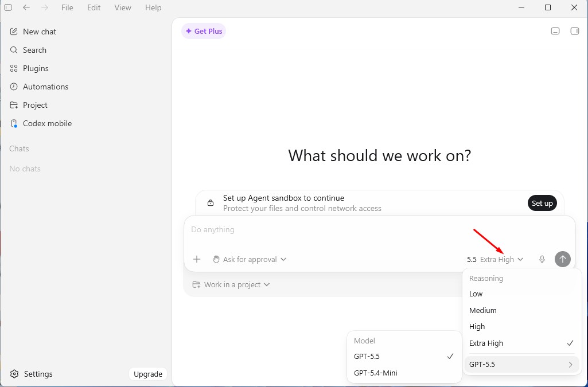Click the 'What should we work on?' heading
Screen dimensions: 588x387
(x=380, y=155)
